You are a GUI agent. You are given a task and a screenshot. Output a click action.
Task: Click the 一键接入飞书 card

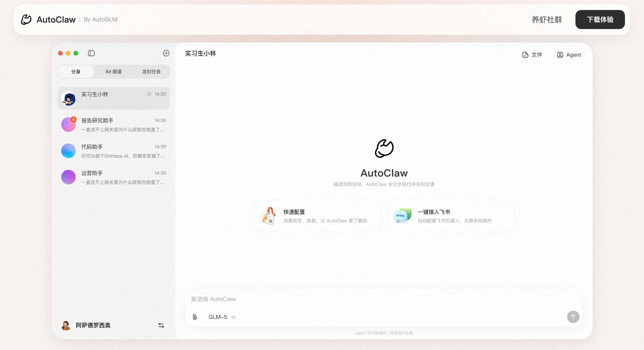pyautogui.click(x=451, y=216)
